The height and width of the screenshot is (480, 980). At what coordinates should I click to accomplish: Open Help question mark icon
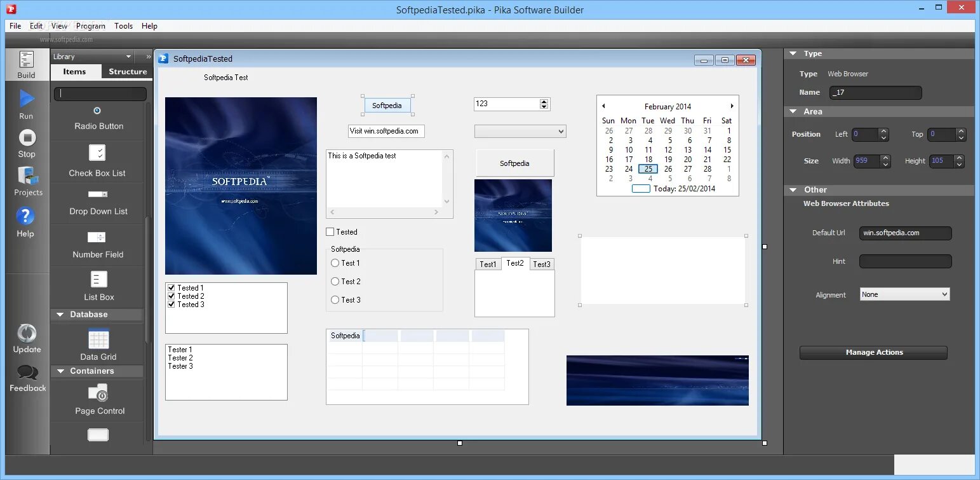pyautogui.click(x=25, y=216)
